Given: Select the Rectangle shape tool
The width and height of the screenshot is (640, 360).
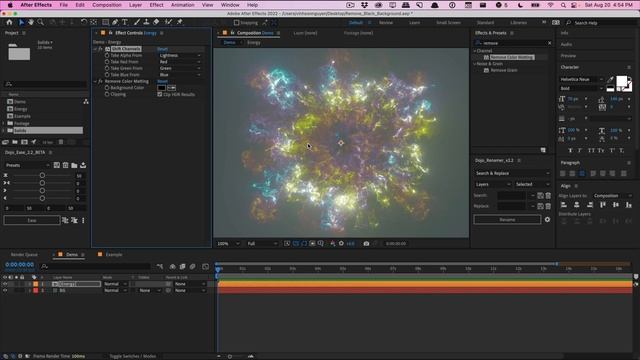Looking at the screenshot, I should pos(105,22).
